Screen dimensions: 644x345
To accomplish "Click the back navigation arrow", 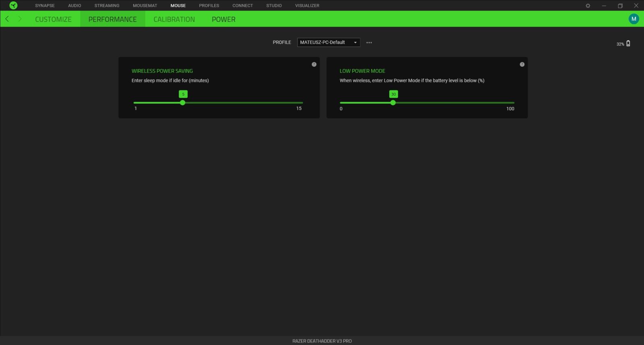I will (x=7, y=19).
